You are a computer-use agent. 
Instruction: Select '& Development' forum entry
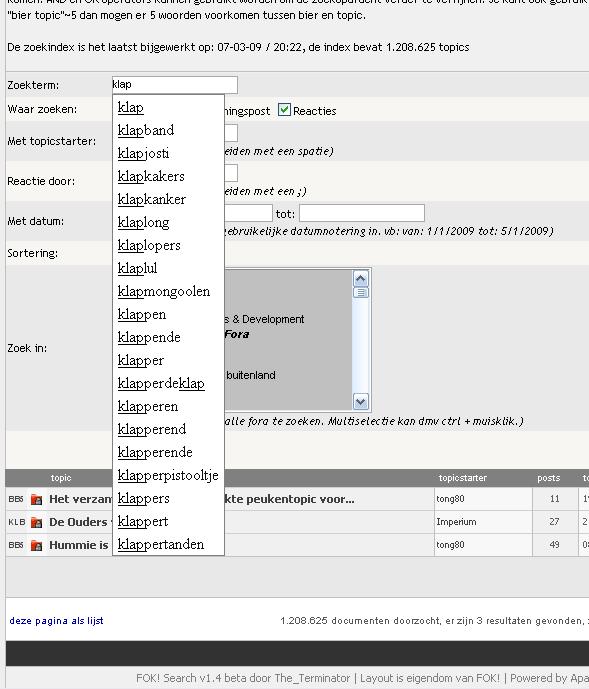point(264,319)
